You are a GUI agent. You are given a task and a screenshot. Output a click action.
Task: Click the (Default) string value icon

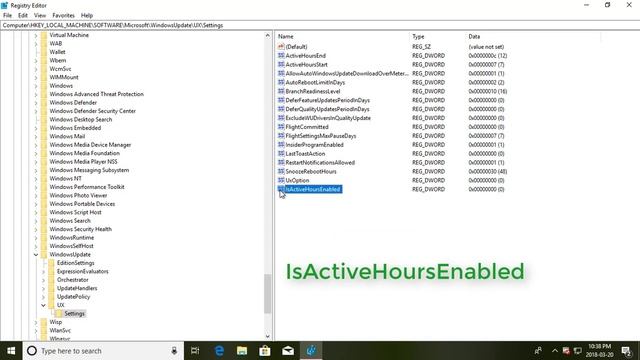click(281, 47)
